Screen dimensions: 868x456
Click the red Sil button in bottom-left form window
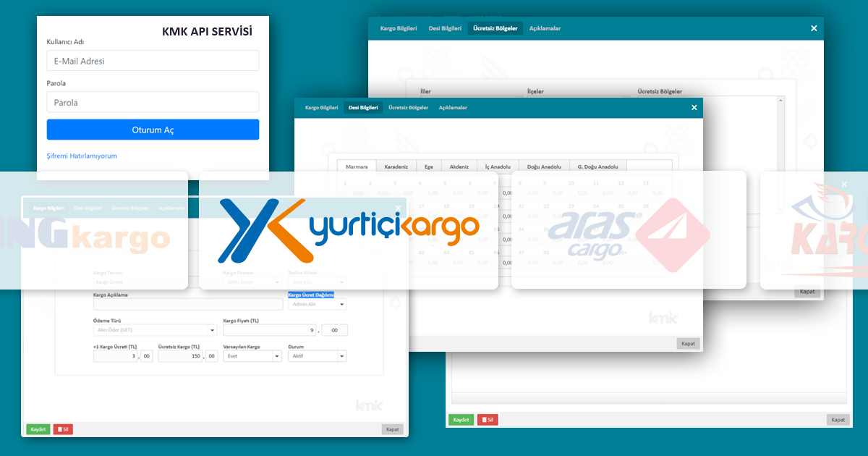pos(63,429)
